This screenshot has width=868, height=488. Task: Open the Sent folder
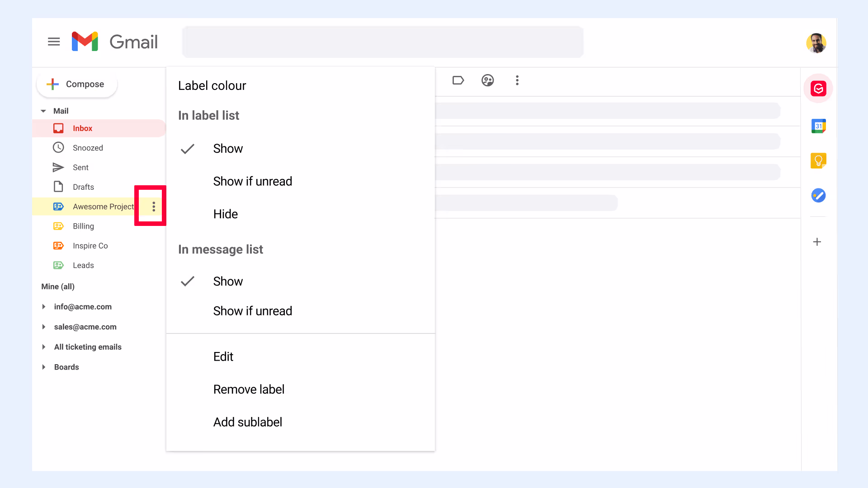[80, 167]
